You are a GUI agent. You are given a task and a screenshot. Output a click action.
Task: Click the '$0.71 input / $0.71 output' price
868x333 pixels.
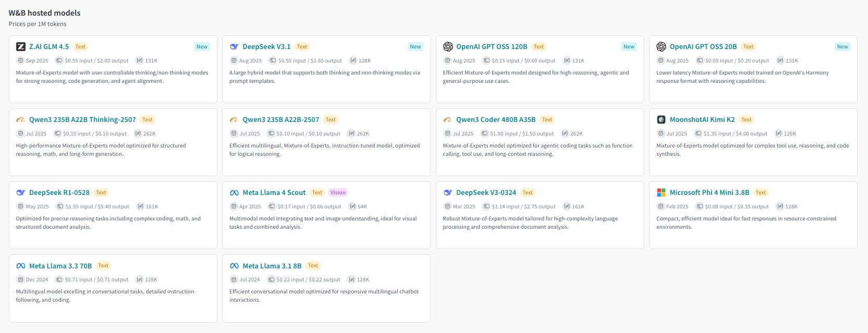click(x=96, y=279)
